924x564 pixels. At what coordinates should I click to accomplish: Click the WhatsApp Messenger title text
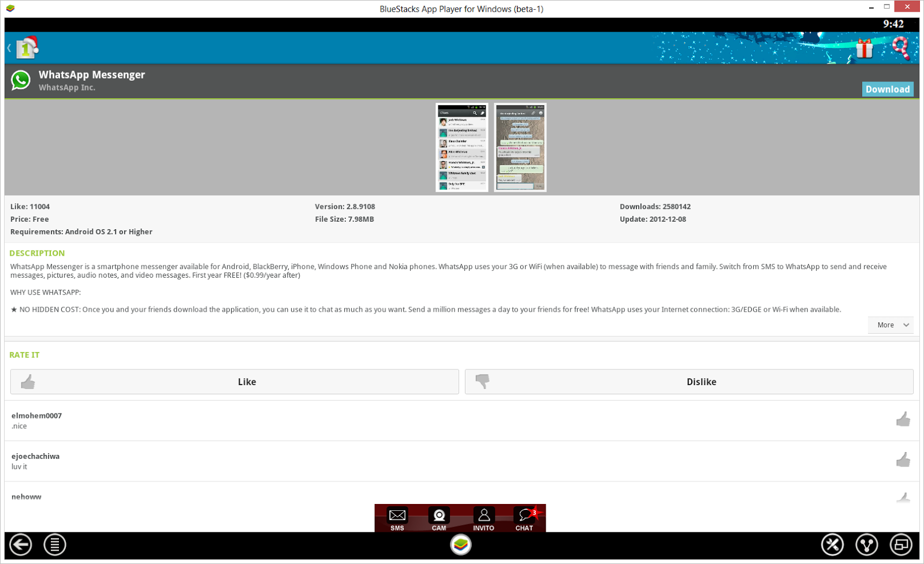tap(92, 74)
